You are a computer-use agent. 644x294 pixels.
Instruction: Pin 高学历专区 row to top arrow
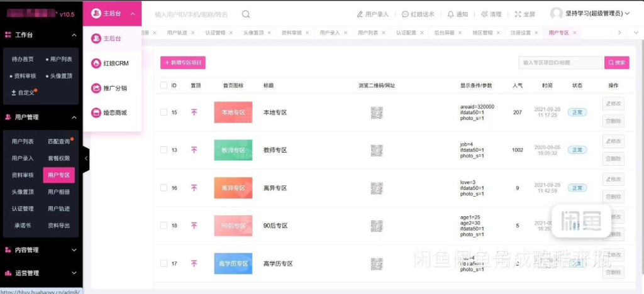click(194, 263)
